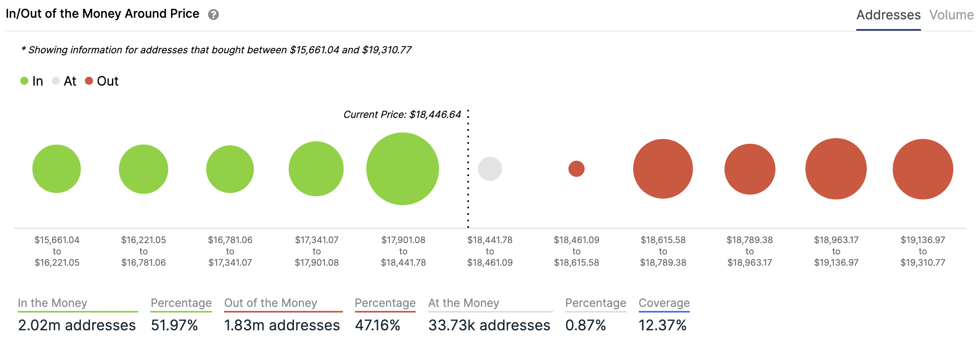Click green bubble for $15,661.04 to $16,221.05
The image size is (980, 340).
(x=57, y=169)
